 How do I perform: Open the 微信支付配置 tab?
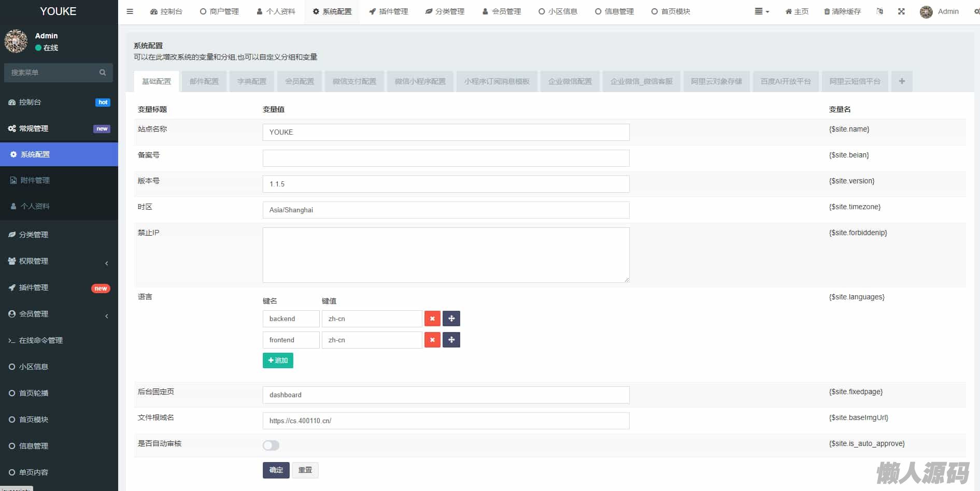(354, 81)
